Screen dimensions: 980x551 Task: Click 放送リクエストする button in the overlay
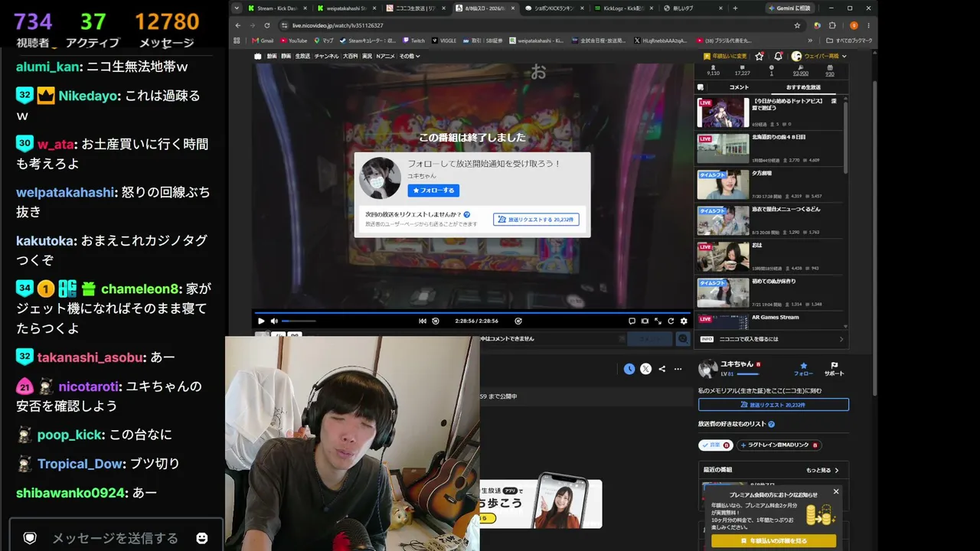(x=536, y=220)
